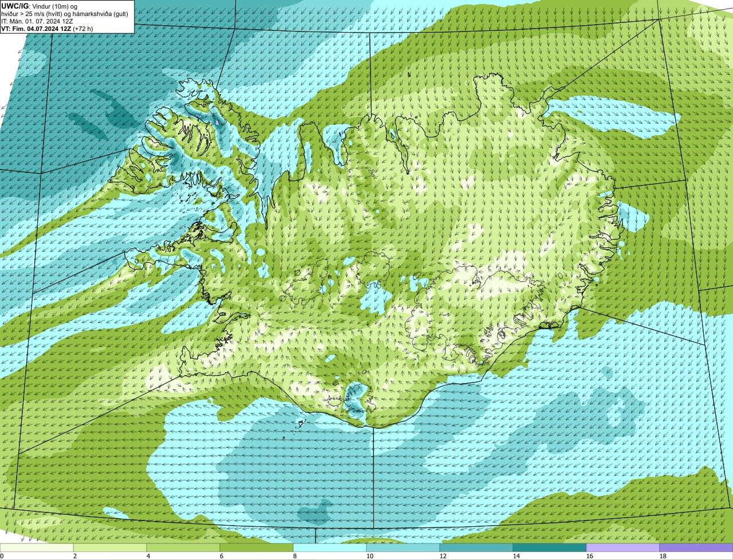Click the light cyan 8–10 m/s legend swatch
Image resolution: width=733 pixels, height=560 pixels.
(x=330, y=548)
